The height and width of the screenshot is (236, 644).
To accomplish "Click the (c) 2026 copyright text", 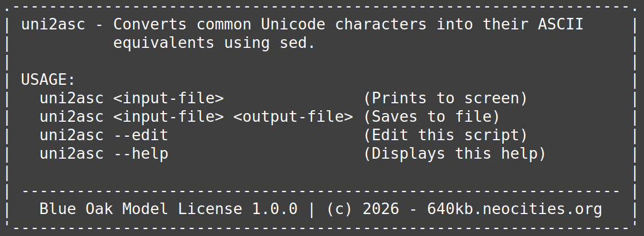I will click(x=362, y=208).
